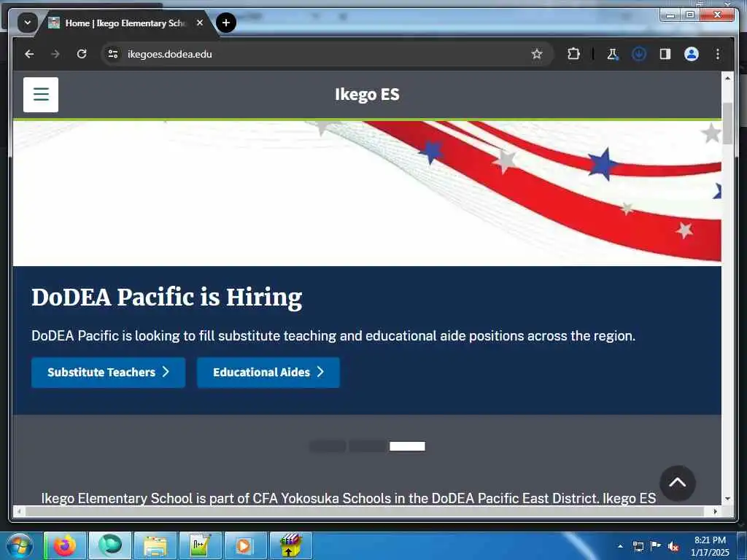Toggle the browser side panel

click(665, 54)
